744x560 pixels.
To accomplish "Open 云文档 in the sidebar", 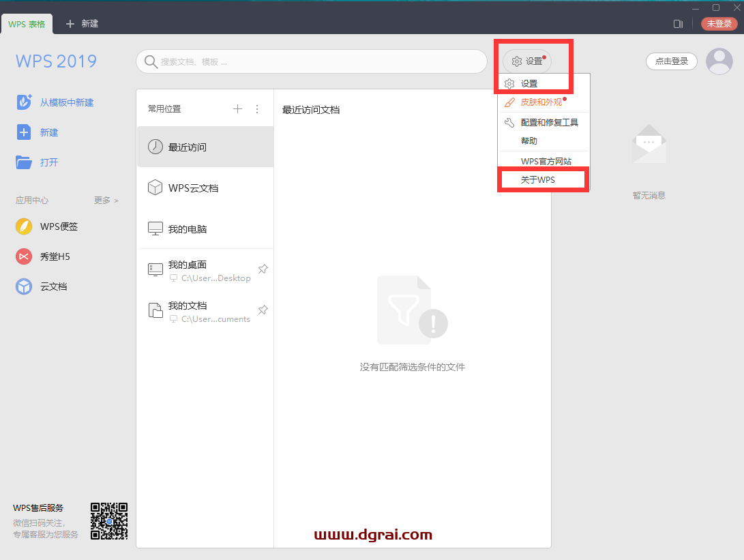I will click(43, 286).
